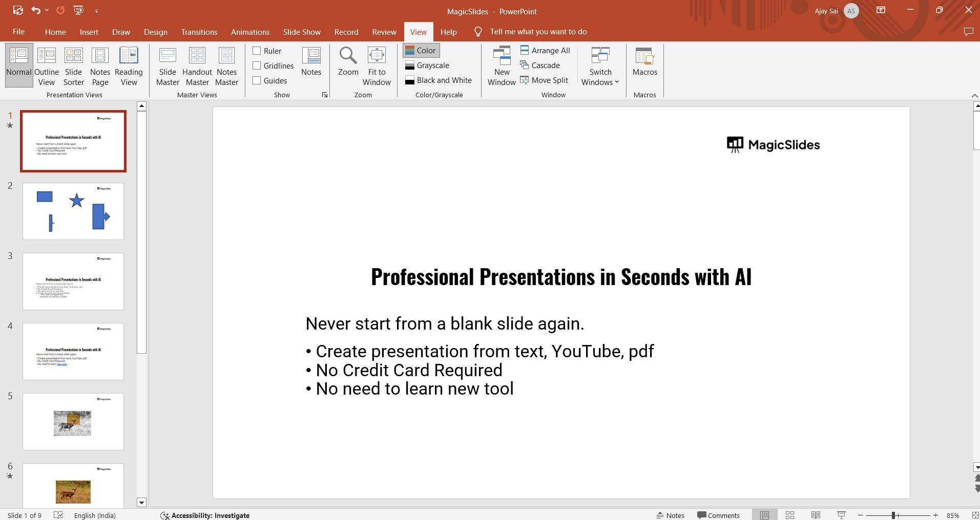The width and height of the screenshot is (980, 520).
Task: Click Move Split
Action: pyautogui.click(x=544, y=80)
